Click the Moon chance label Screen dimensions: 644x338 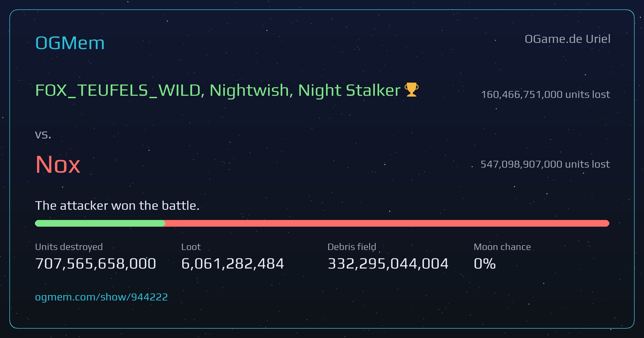502,247
